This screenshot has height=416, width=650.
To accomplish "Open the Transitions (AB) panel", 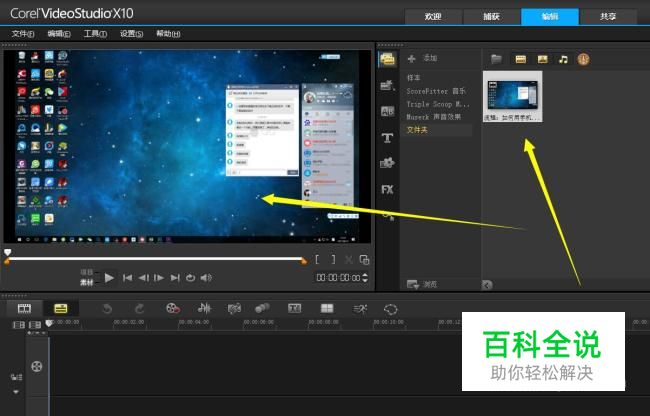I will click(387, 111).
